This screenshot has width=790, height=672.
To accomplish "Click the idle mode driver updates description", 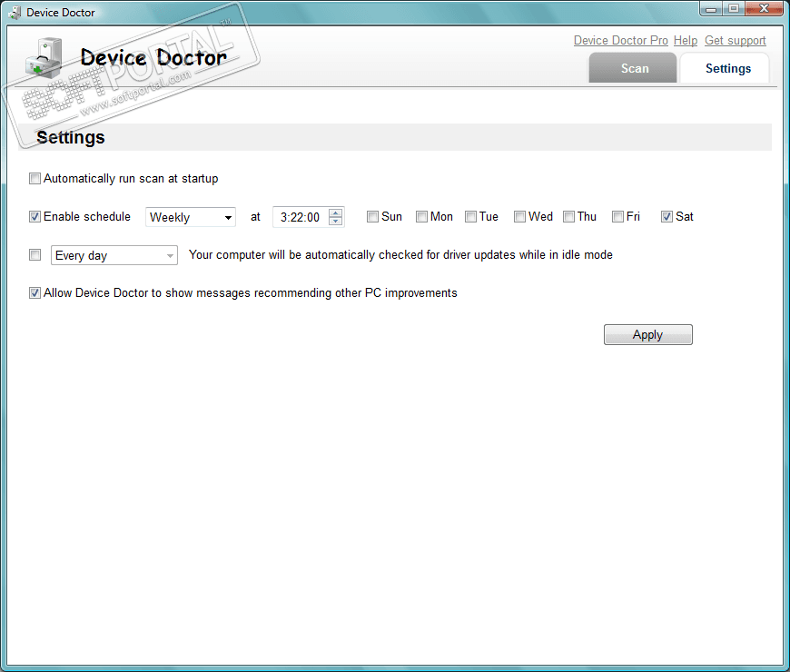I will pyautogui.click(x=400, y=255).
